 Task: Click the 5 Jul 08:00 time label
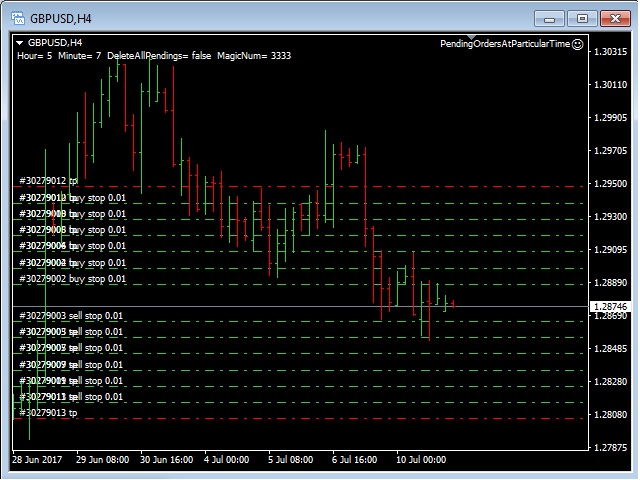click(290, 461)
